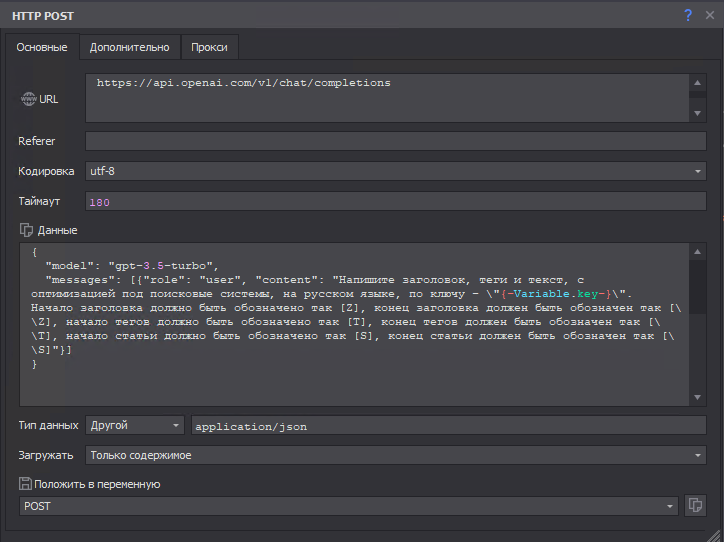Expand the Загружать Только содержимое dropdown

pos(396,455)
